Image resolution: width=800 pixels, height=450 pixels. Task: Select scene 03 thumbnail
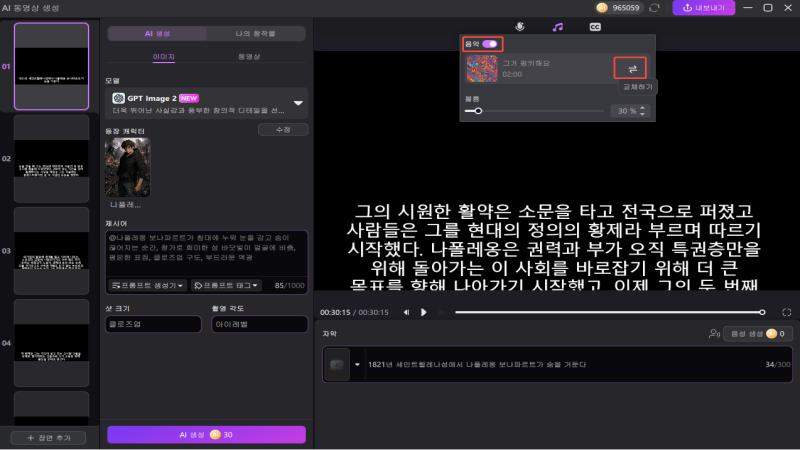point(51,251)
